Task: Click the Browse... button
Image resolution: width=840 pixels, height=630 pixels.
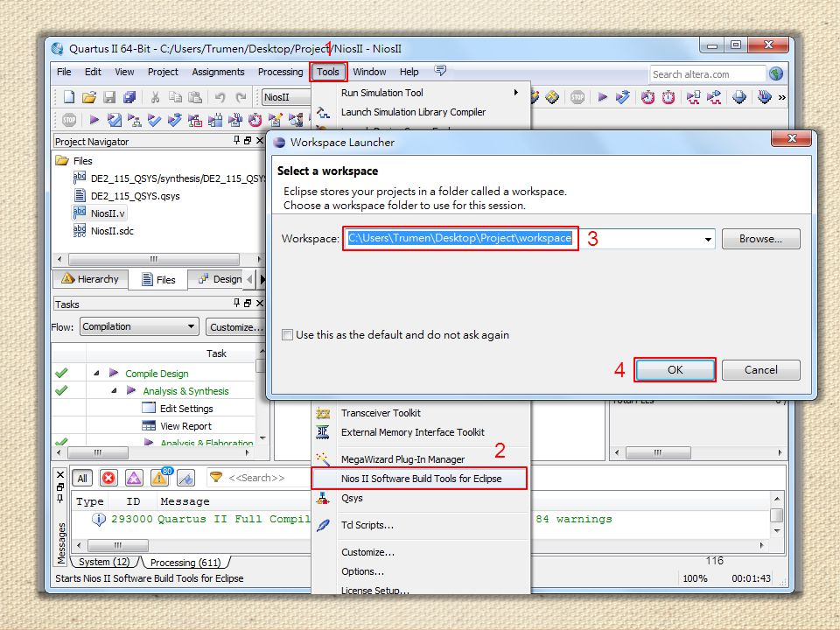Action: tap(760, 239)
